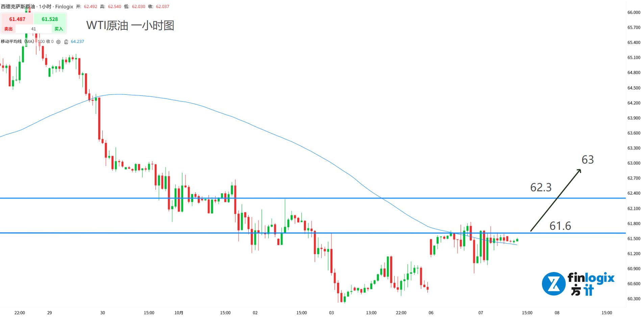Screen dimensions: 644x317
Task: Click the 08 date on time axis
Action: tap(557, 313)
